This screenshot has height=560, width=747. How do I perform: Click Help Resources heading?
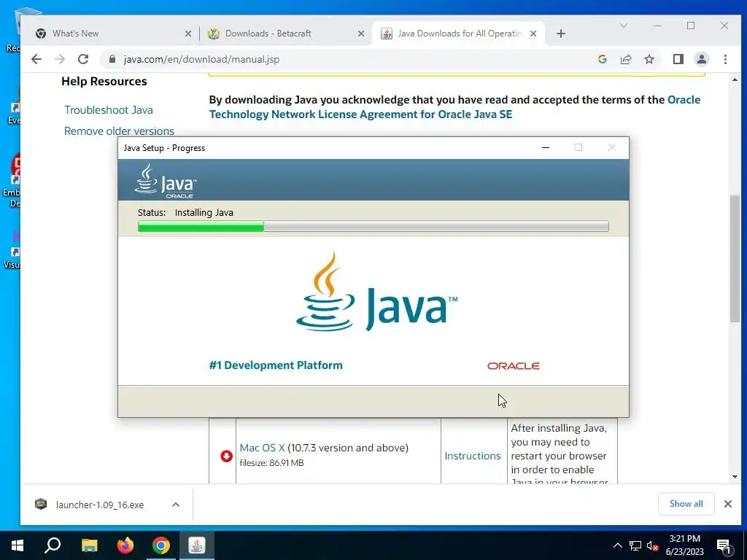(x=104, y=82)
